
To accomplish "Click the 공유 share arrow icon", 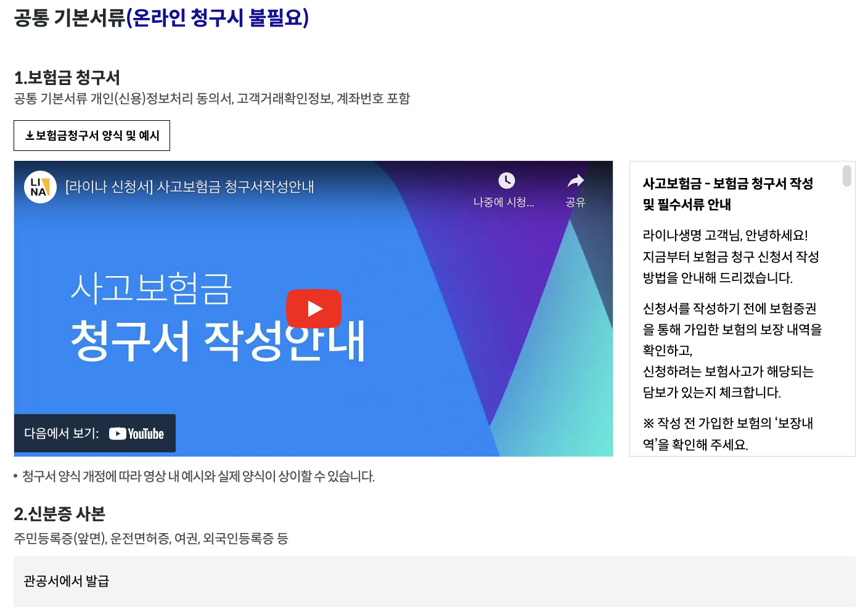I will [575, 181].
